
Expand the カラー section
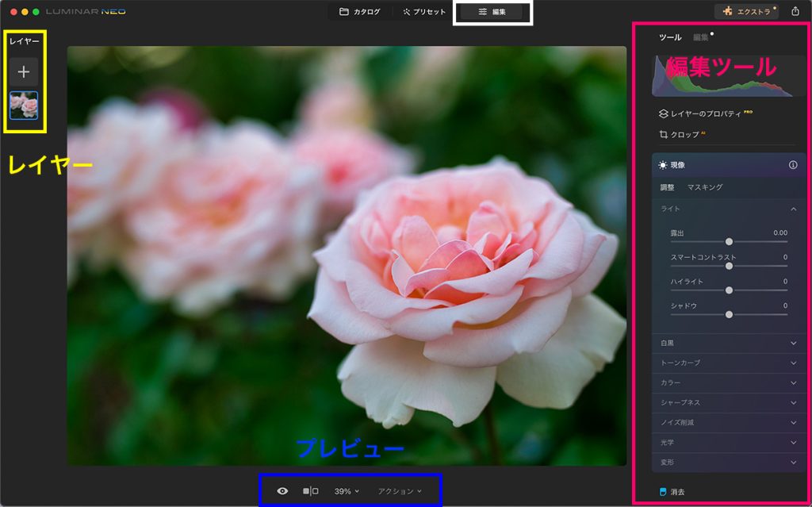(x=727, y=382)
